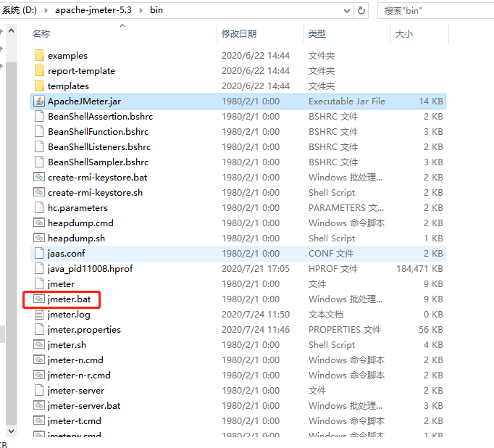Go to the apache-jmeter-5.3 breadcrumb folder
Screen dimensions: 494x448
(x=93, y=10)
